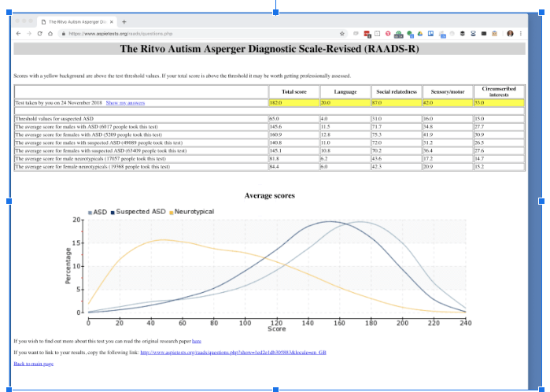550x392 pixels.
Task: Select the highlighted sensory/motor score 42.0
Action: (448, 103)
